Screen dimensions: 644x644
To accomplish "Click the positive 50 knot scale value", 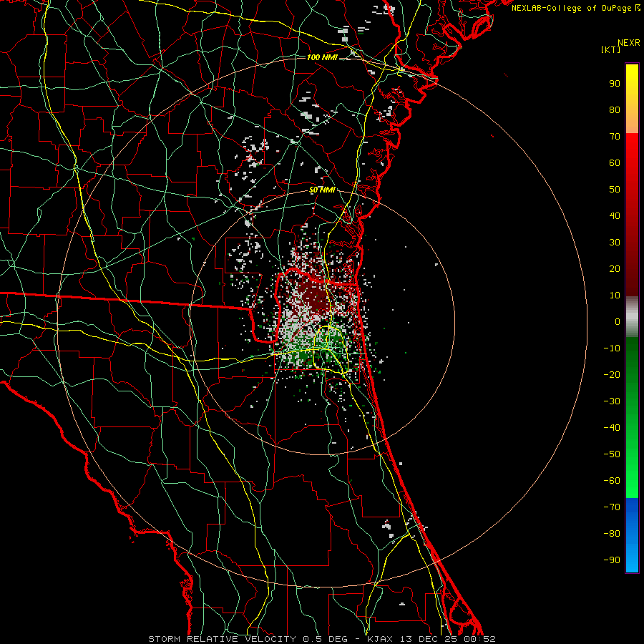I will [x=615, y=190].
